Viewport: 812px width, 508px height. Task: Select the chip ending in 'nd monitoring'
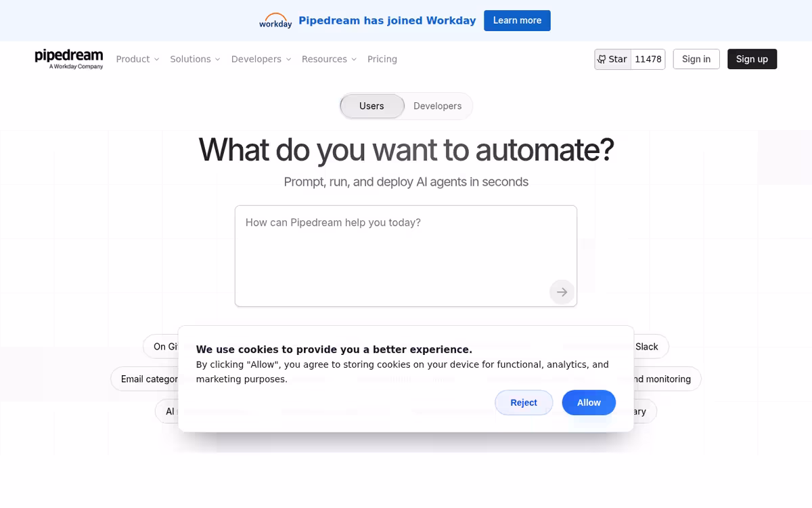667,379
